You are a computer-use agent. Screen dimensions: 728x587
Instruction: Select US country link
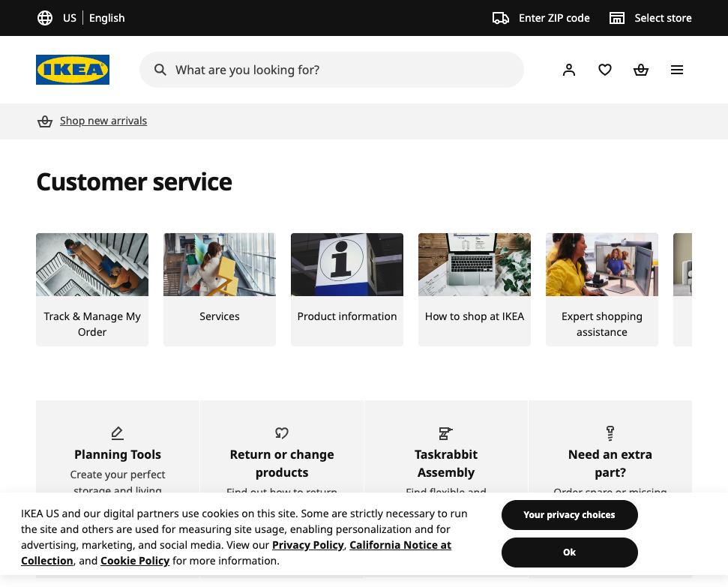click(70, 18)
